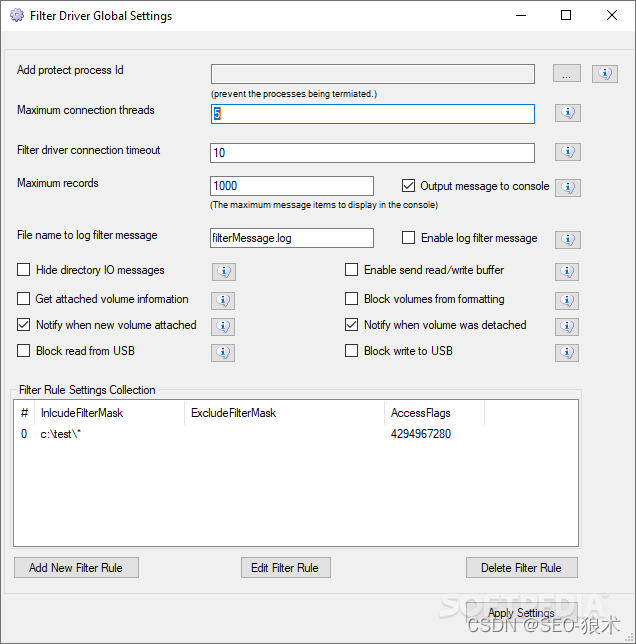The image size is (636, 644).
Task: Click info icon for Add protect process Id
Action: 604,74
